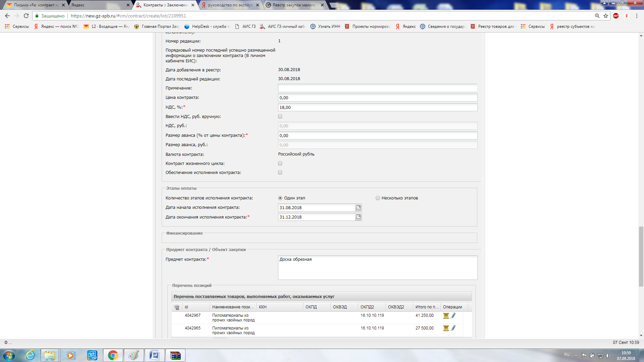Click the filter icon in the positions table header
This screenshot has height=362, width=644.
click(177, 307)
